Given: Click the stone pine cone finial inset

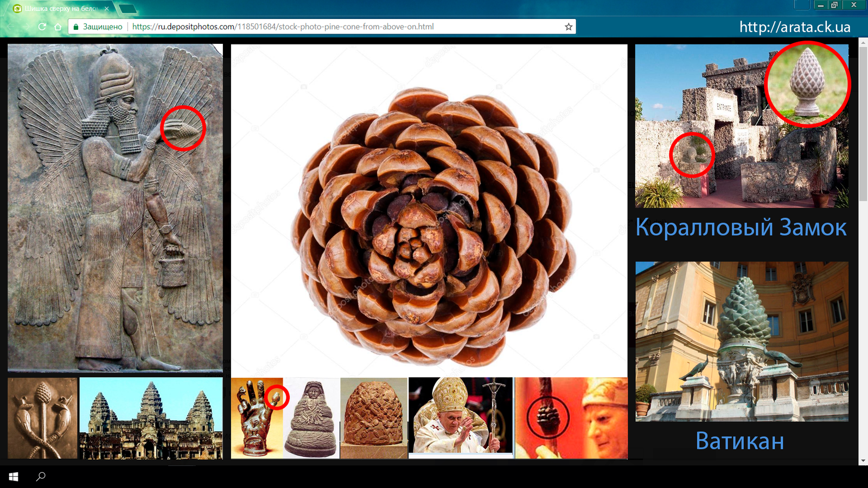Looking at the screenshot, I should pos(808,84).
